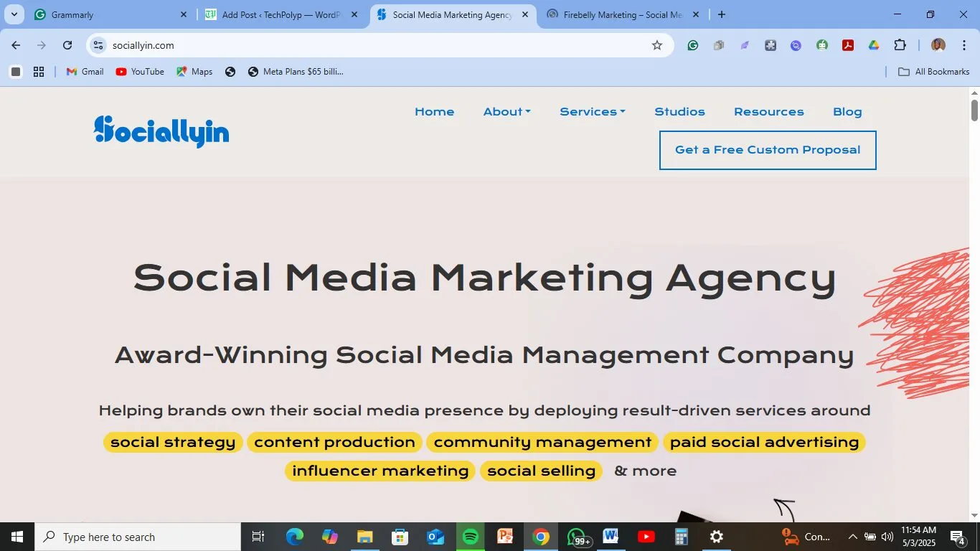Viewport: 980px width, 551px height.
Task: Open Windows Settings gear in taskbar
Action: click(716, 537)
